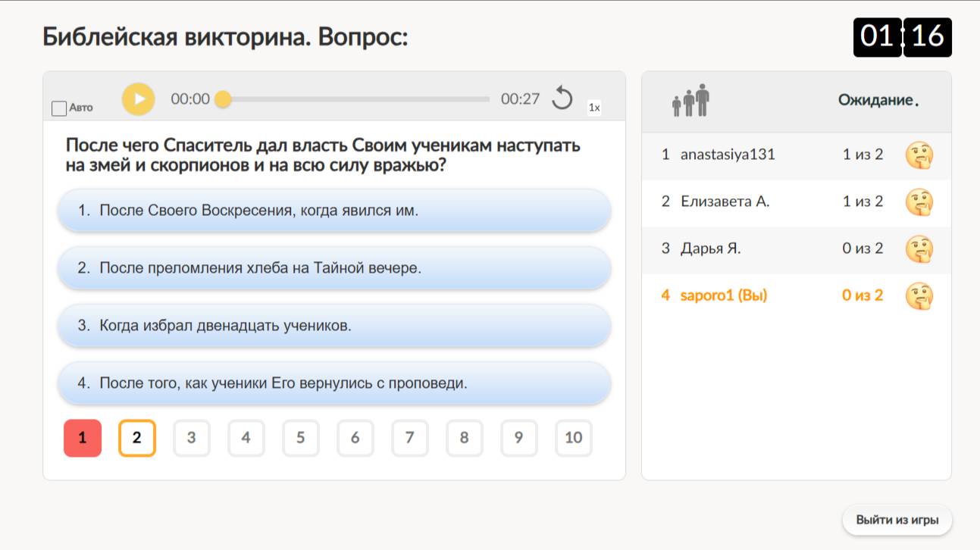
Task: Go to question 8 marker
Action: coord(465,438)
